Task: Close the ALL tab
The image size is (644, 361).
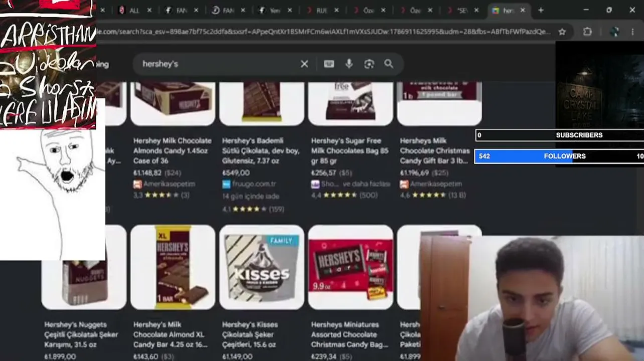Action: tap(149, 10)
